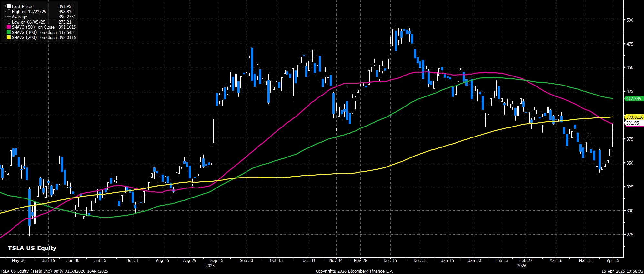Click the TSLA US Equity chart title
The height and width of the screenshot is (274, 644).
pyautogui.click(x=32, y=248)
